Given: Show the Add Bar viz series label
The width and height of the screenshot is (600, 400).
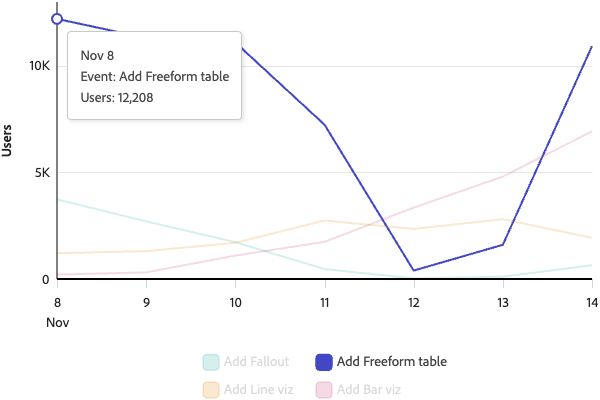Looking at the screenshot, I should [369, 390].
